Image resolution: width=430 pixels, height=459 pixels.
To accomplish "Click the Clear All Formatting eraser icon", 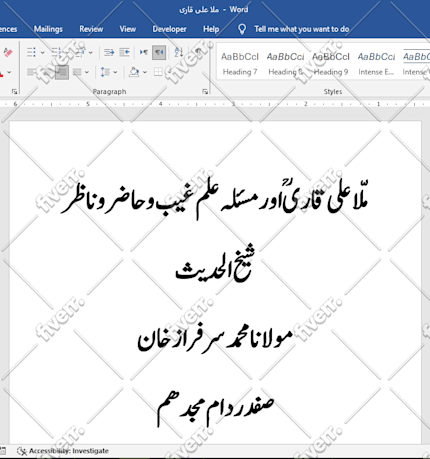I will (x=7, y=52).
